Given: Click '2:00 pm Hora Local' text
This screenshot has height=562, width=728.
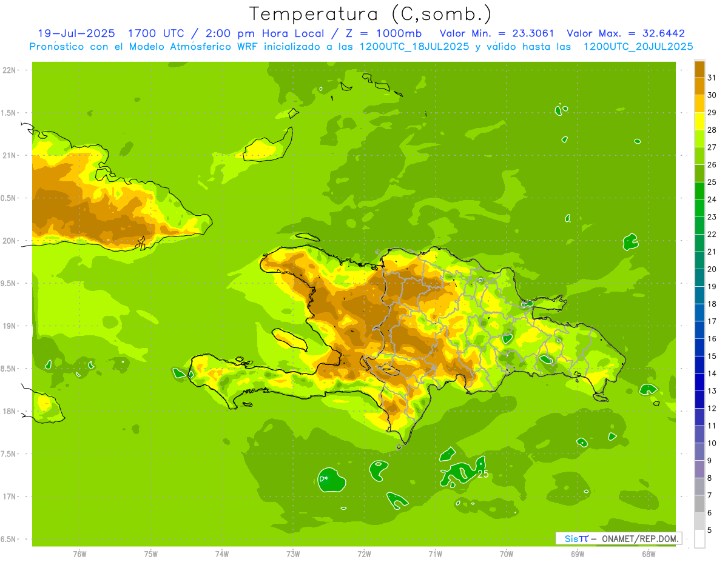Looking at the screenshot, I should [265, 33].
